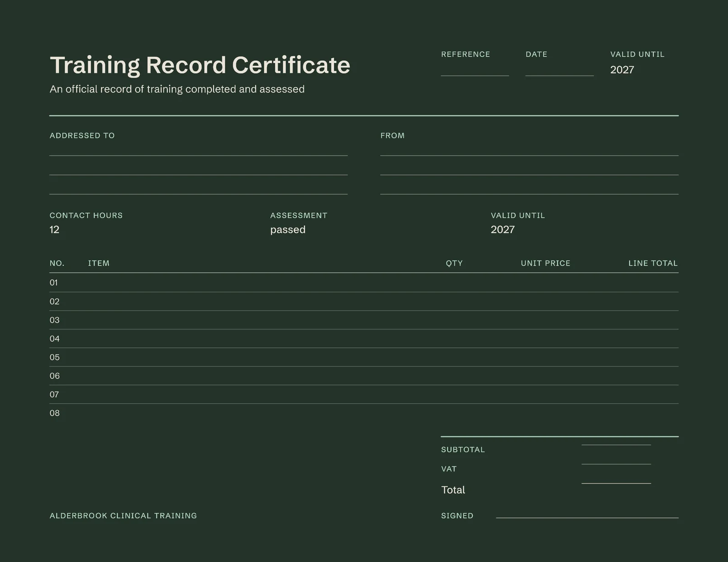Click the 'UNIT PRICE' column header

pyautogui.click(x=546, y=263)
